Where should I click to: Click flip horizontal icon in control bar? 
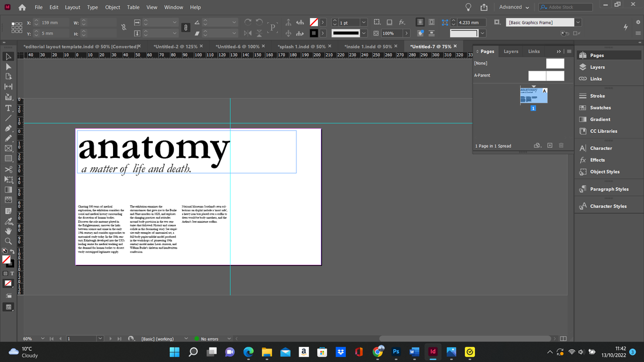tap(248, 33)
